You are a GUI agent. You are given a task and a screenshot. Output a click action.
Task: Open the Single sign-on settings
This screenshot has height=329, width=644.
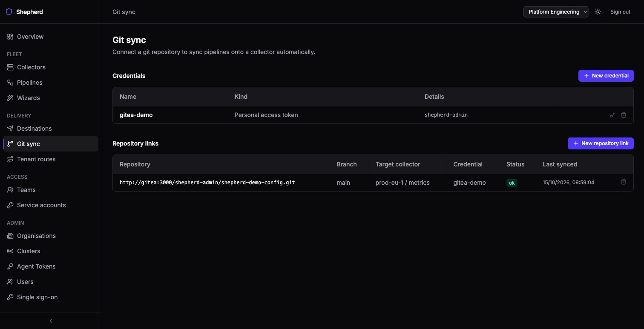51,297
